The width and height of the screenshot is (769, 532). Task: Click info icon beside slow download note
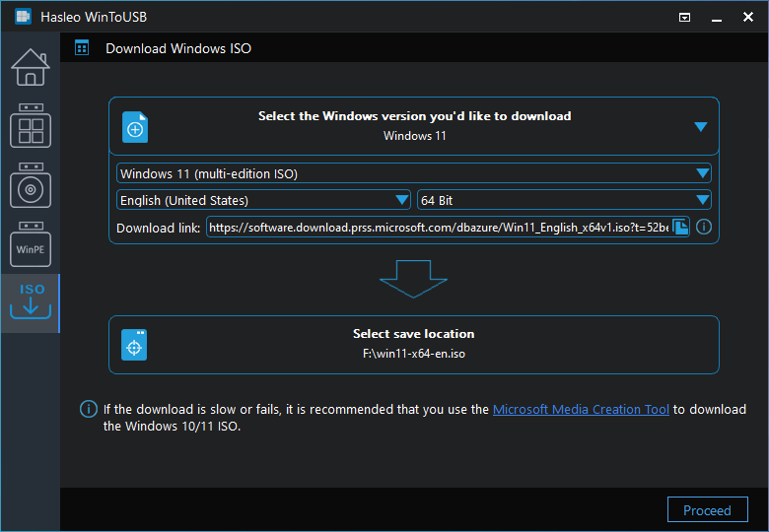point(89,409)
